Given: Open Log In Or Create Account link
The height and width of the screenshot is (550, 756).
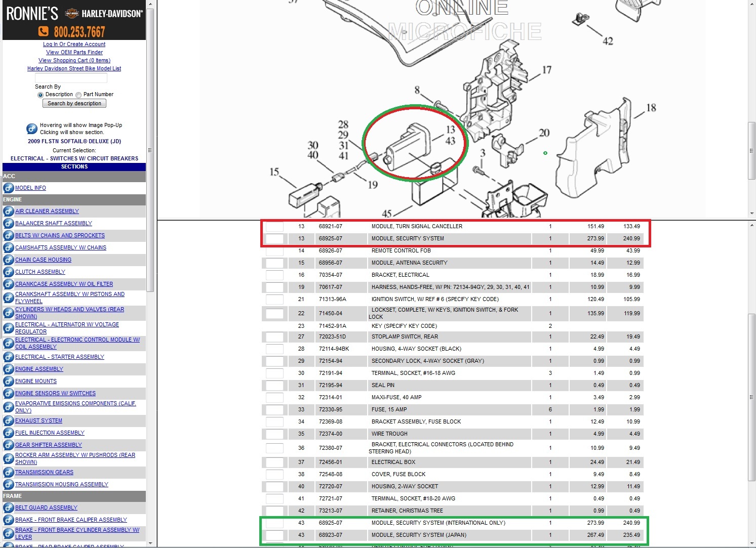Looking at the screenshot, I should point(74,44).
